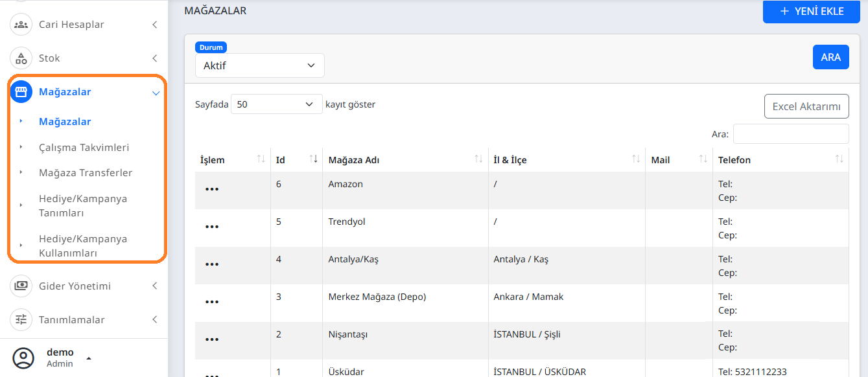Viewport: 868px width, 377px height.
Task: Click the Gider Yönetimi money icon
Action: click(x=21, y=286)
